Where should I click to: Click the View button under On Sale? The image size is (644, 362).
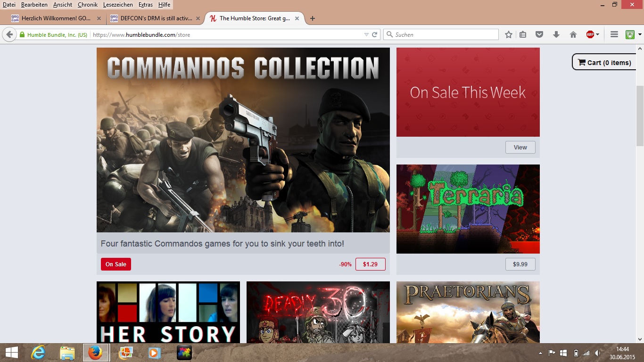[x=520, y=147]
